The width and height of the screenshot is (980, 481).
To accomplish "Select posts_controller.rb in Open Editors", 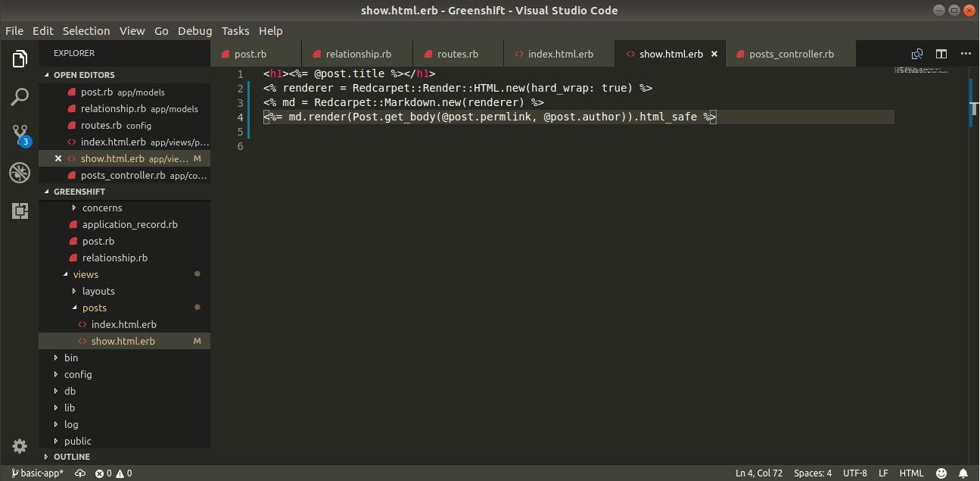I will pos(125,175).
